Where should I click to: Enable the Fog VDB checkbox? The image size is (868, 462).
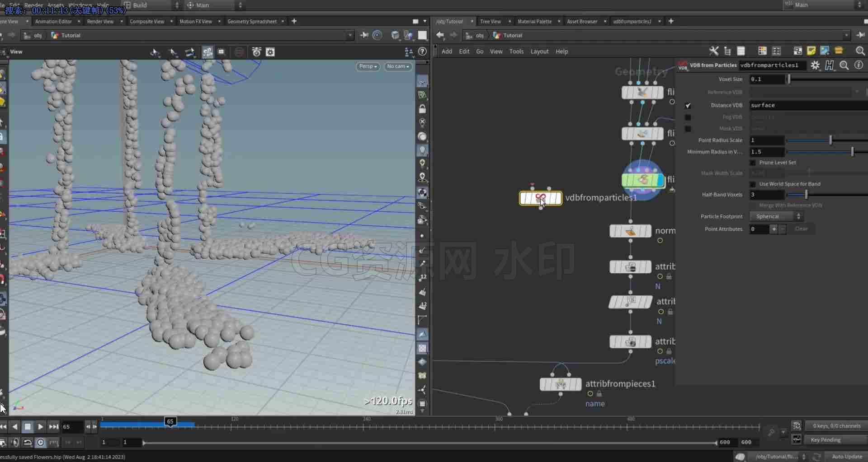(x=688, y=117)
